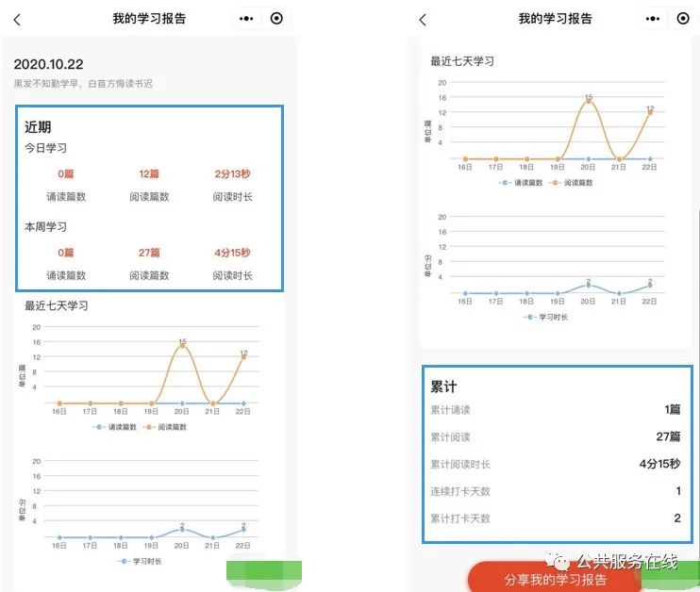Tap back arrow on left screen
Image resolution: width=700 pixels, height=592 pixels.
point(17,19)
